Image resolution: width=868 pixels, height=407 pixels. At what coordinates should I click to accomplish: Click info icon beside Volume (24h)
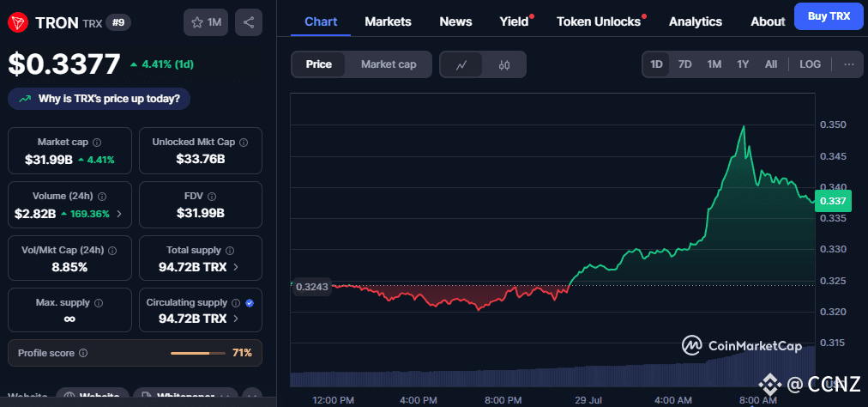[x=102, y=197]
